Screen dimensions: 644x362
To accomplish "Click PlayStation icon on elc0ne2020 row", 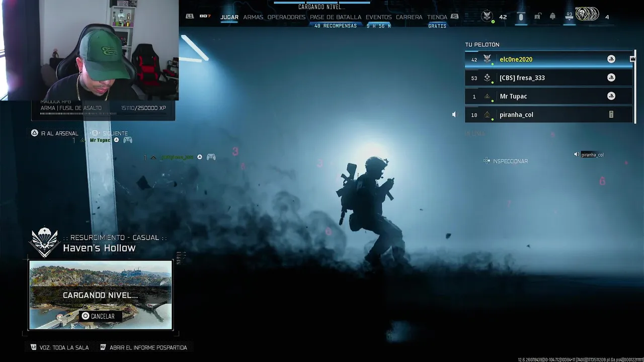I will [611, 59].
